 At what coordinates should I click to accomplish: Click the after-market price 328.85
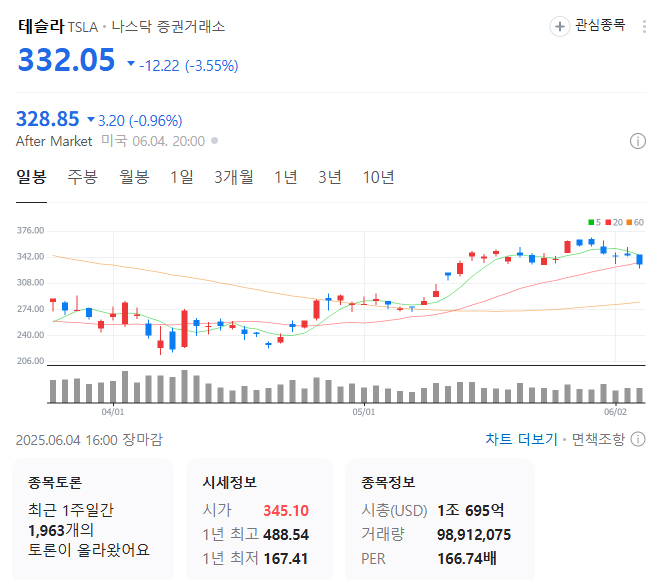coord(48,119)
